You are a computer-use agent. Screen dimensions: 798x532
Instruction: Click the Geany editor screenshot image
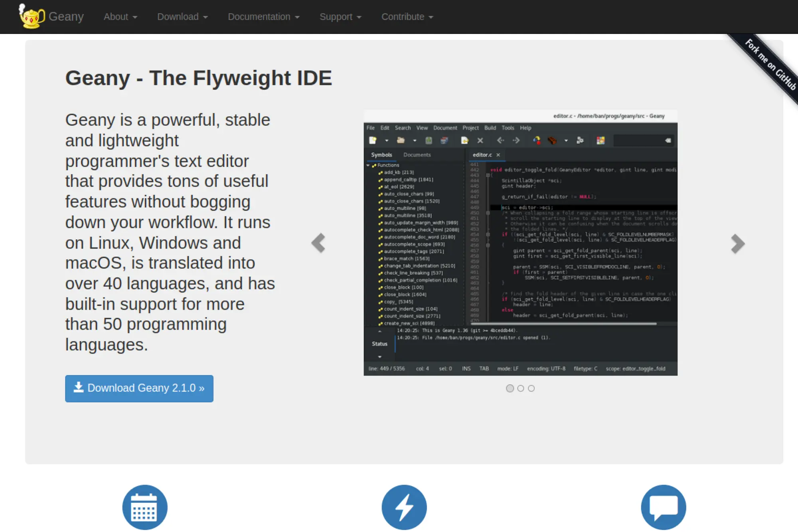pyautogui.click(x=520, y=242)
